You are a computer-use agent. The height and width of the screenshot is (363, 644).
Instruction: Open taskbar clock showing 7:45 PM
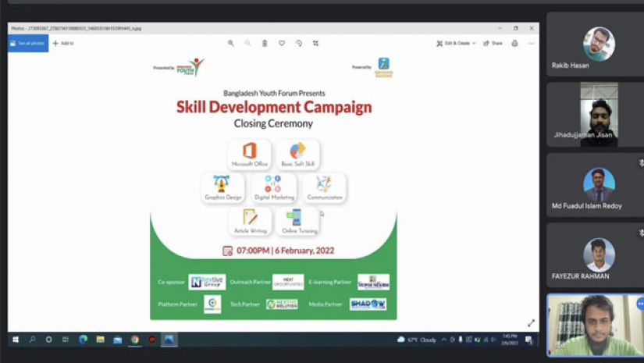pos(510,340)
